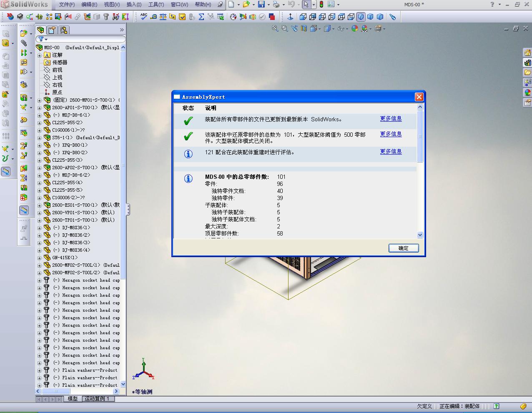Click the Zoom to area icon
This screenshot has width=532, height=413.
285,28
